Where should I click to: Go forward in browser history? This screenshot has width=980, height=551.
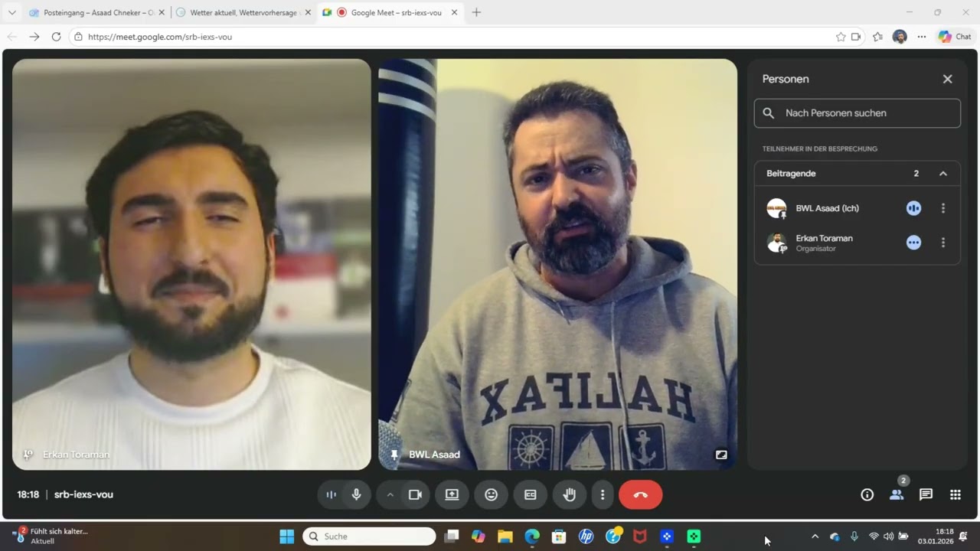point(34,37)
